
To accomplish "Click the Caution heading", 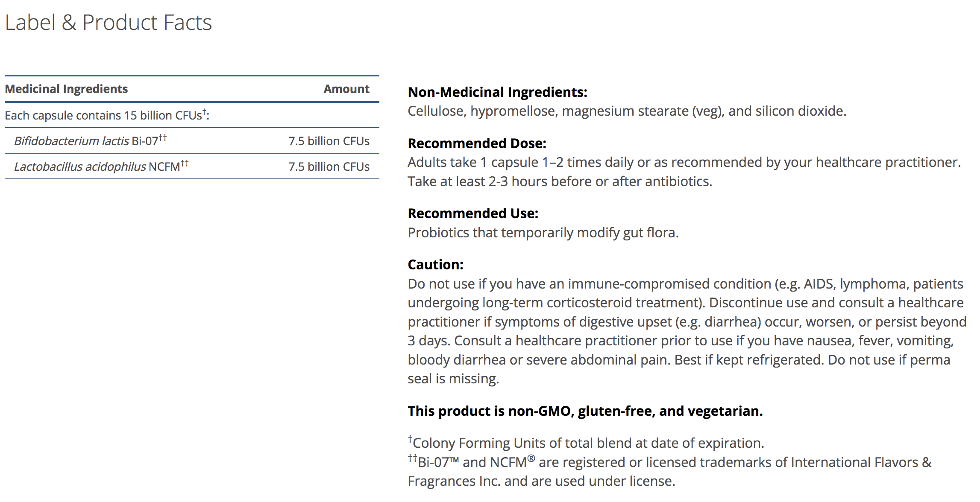I will [435, 265].
